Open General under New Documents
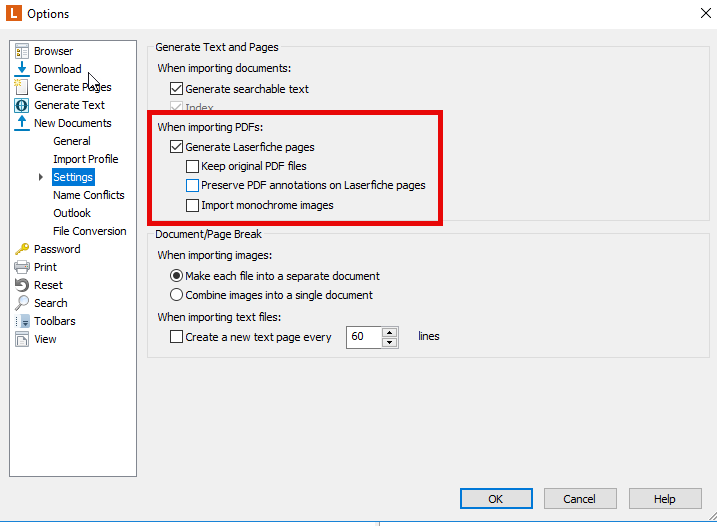Screen dimensions: 717x526 click(x=72, y=141)
